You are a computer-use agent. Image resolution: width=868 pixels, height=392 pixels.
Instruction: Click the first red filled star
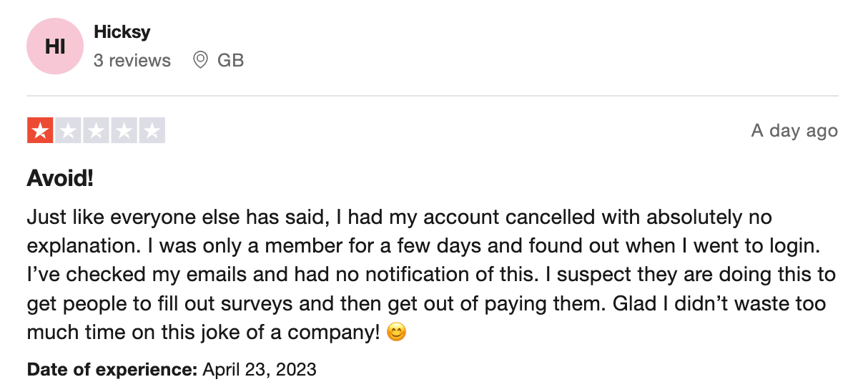click(40, 131)
